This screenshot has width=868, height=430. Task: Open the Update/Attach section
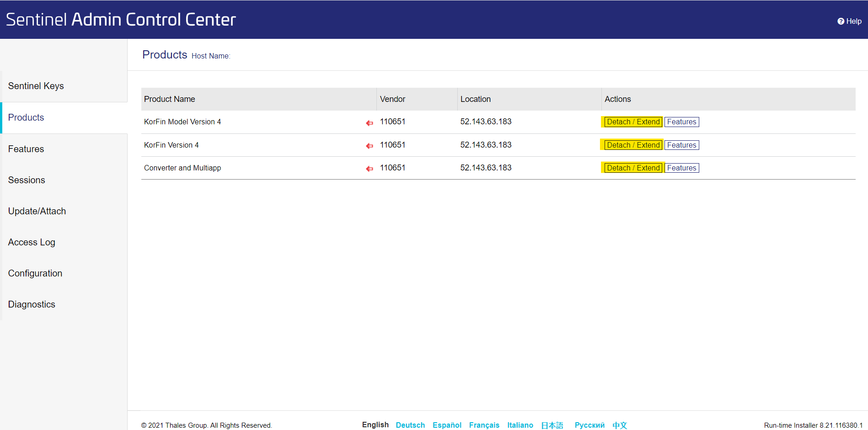click(x=37, y=211)
